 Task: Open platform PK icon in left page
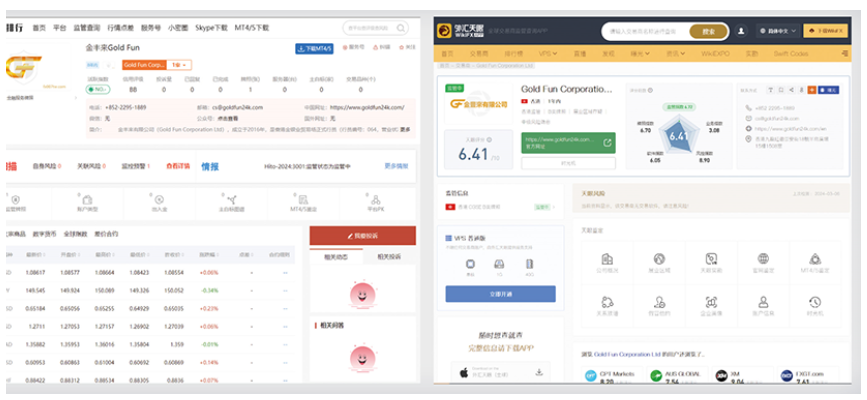(x=375, y=200)
